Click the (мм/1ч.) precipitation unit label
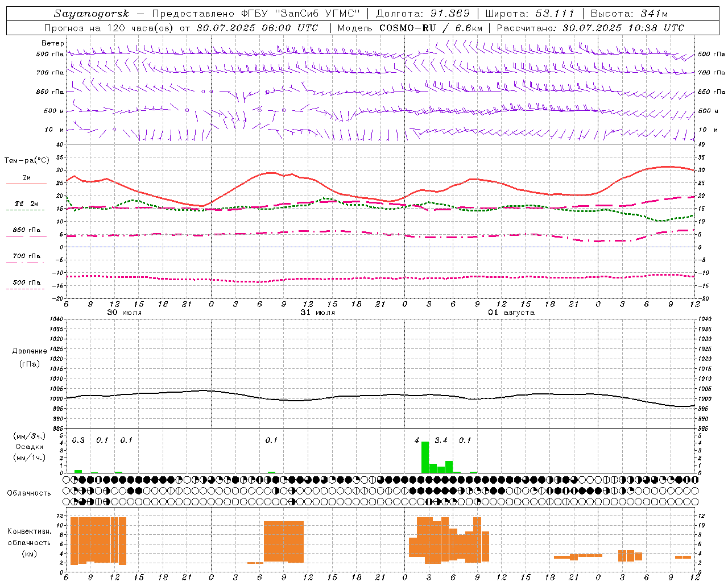This screenshot has height=582, width=728. click(29, 457)
